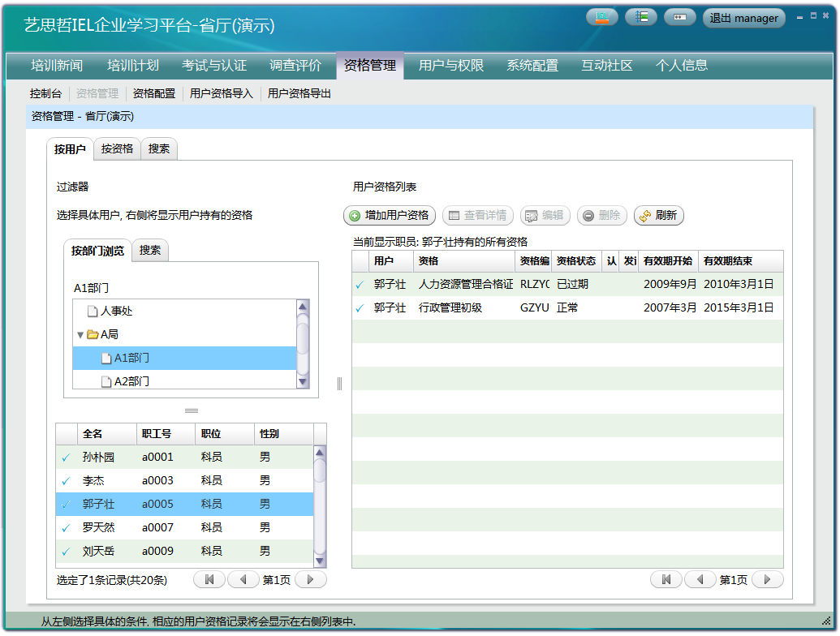The image size is (840, 636).
Task: Open the 个人信息 menu
Action: (682, 66)
